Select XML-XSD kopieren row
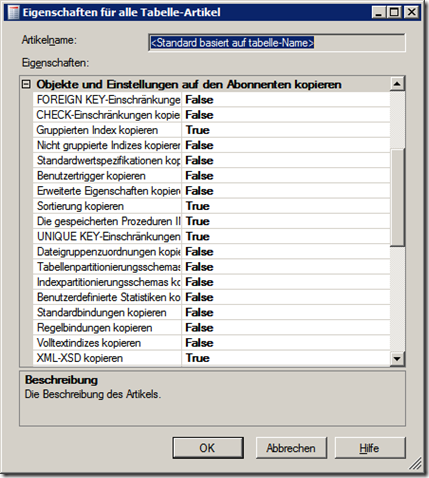429x478 pixels. coord(211,358)
